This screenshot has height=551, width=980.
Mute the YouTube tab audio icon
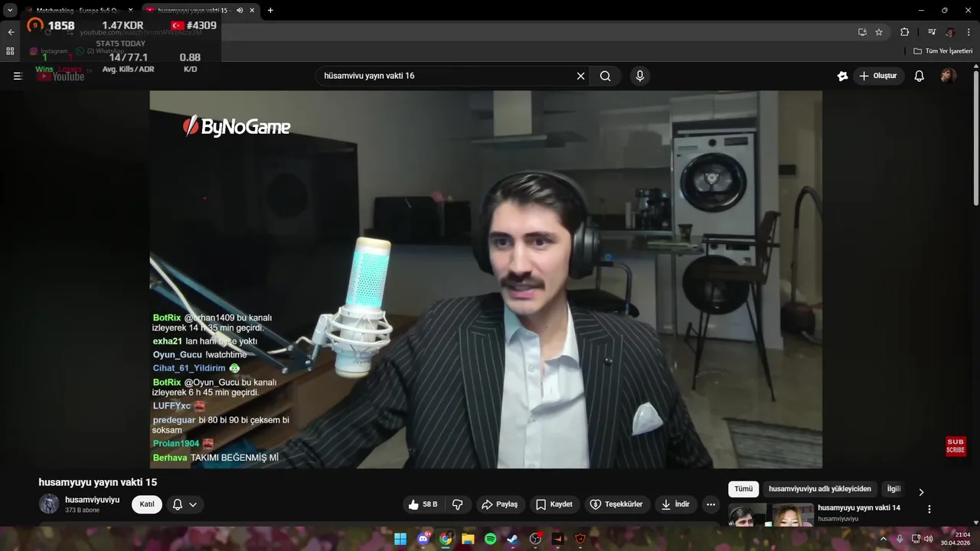(240, 11)
